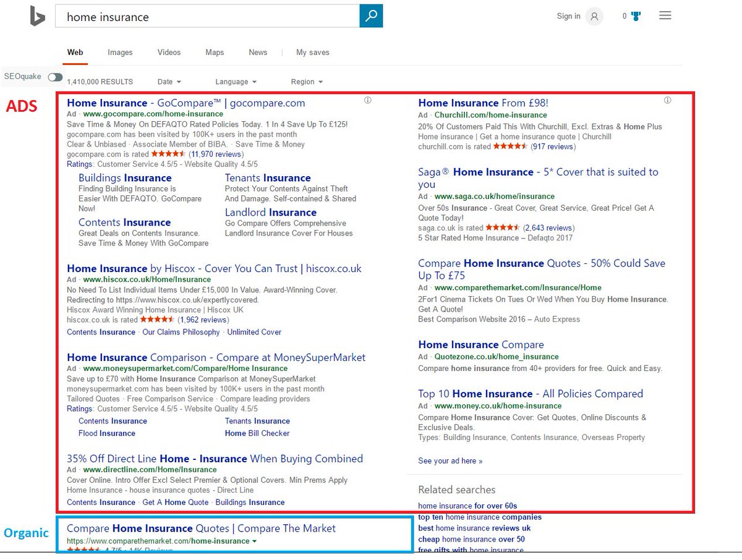
Task: Open Compare The Market organic result title
Action: [x=201, y=528]
